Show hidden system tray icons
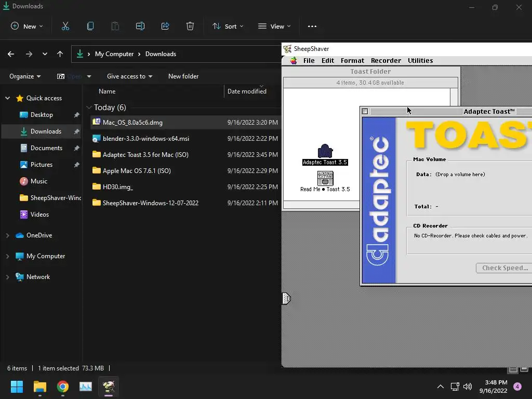This screenshot has width=532, height=399. pos(441,387)
